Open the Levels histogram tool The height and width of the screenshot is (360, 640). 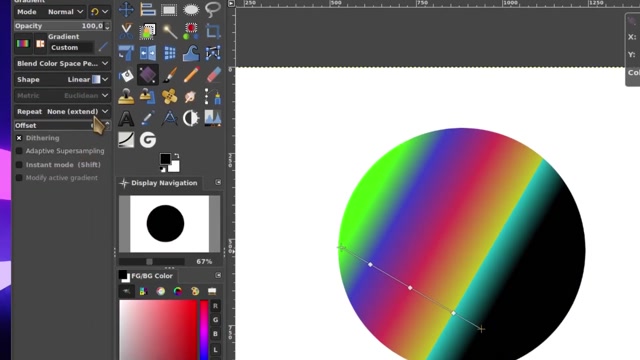point(213,118)
